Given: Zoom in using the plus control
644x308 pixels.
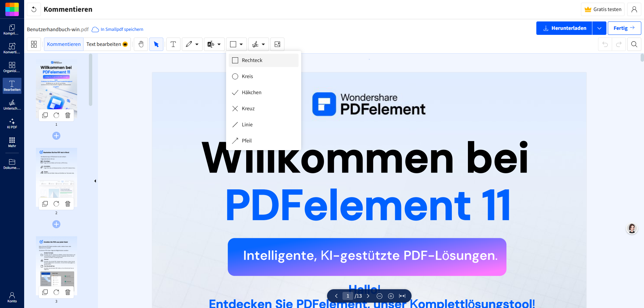Looking at the screenshot, I should (390, 296).
